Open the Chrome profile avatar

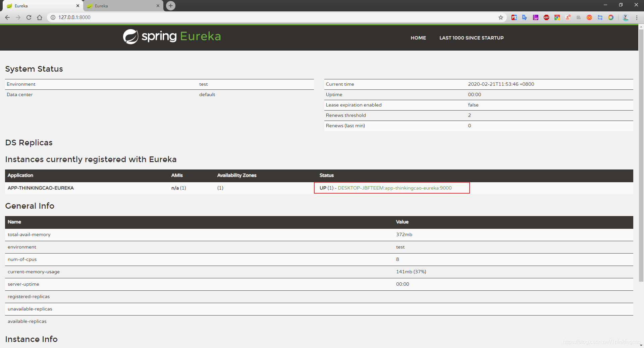click(626, 17)
